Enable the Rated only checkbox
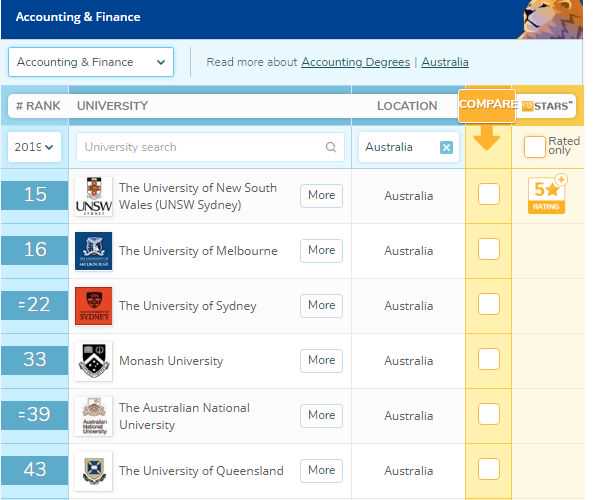The image size is (605, 500). [x=535, y=147]
